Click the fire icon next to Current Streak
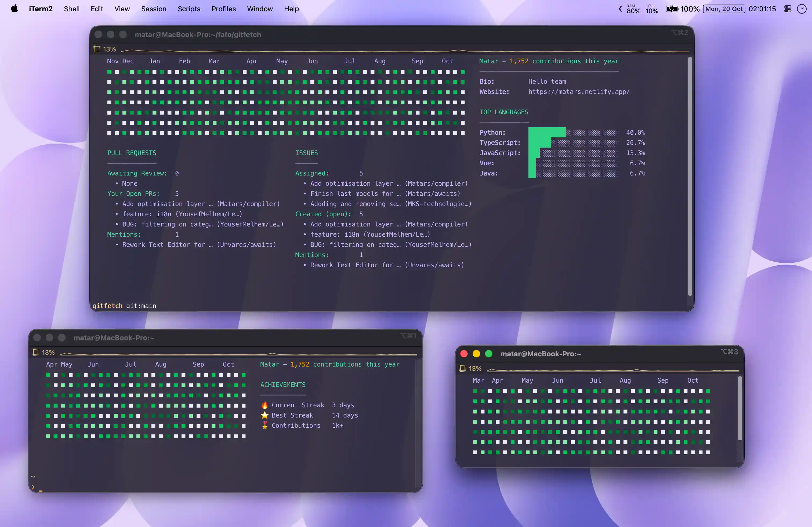This screenshot has height=527, width=812. [264, 405]
